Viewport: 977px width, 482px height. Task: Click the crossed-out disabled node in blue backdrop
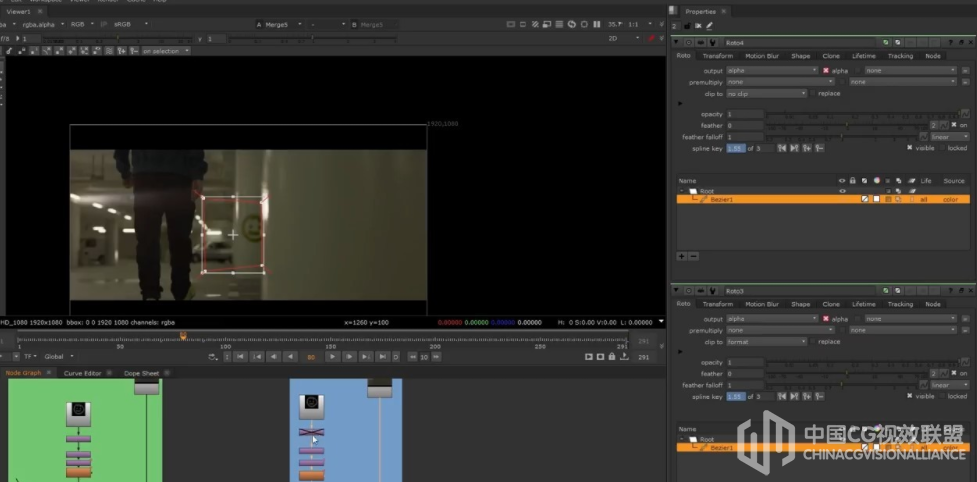click(311, 432)
